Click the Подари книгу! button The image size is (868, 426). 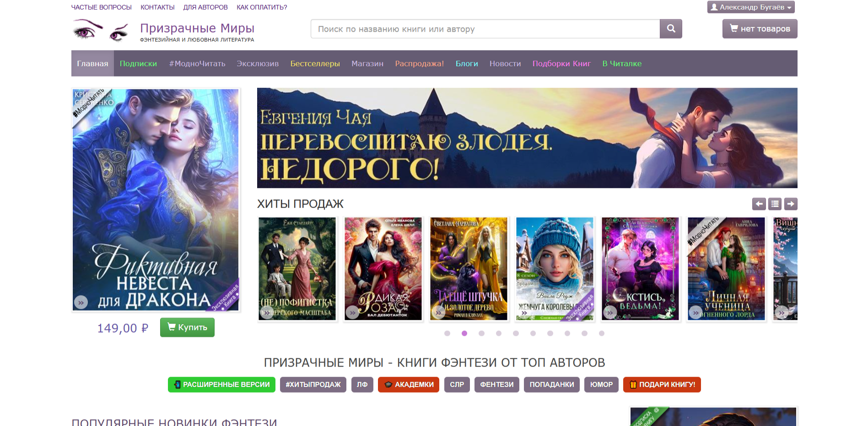click(662, 384)
